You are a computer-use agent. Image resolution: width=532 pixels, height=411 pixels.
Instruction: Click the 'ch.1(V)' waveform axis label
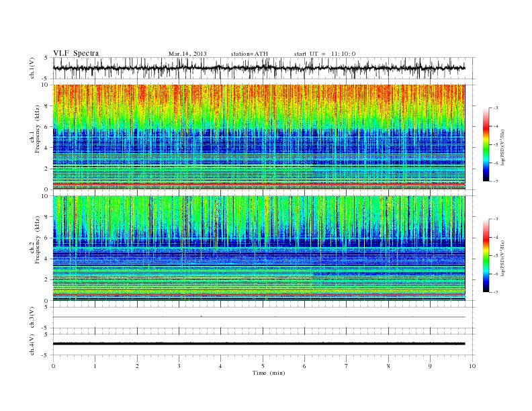click(x=32, y=68)
